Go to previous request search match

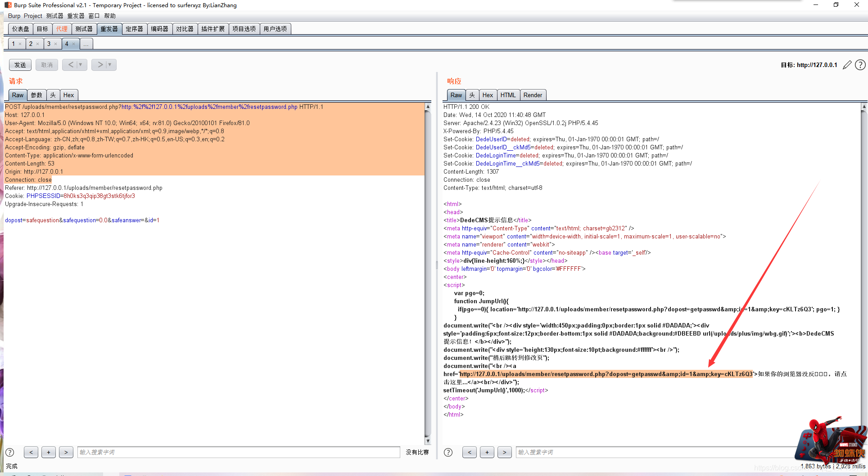tap(31, 452)
